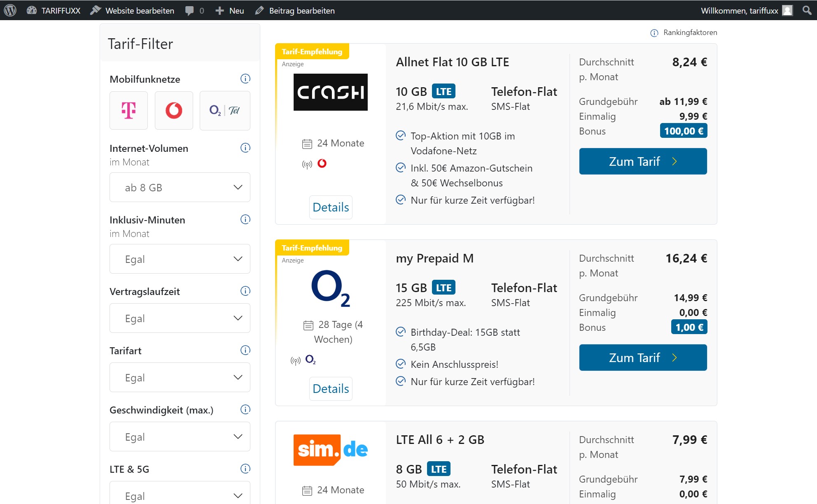Click the LTE badge next to 15 GB
Image resolution: width=817 pixels, height=504 pixels.
[444, 288]
